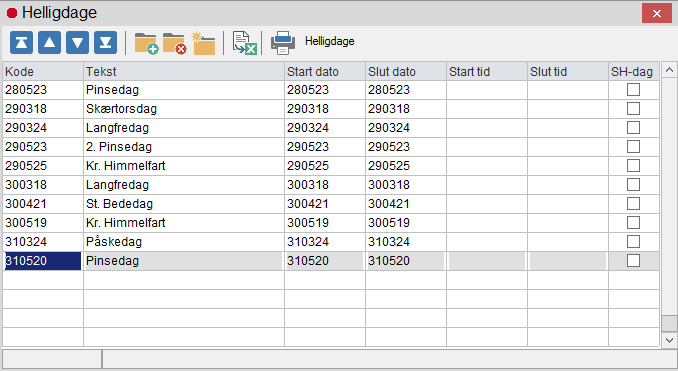The height and width of the screenshot is (371, 678).
Task: Sort by Kode column header
Action: (x=43, y=71)
